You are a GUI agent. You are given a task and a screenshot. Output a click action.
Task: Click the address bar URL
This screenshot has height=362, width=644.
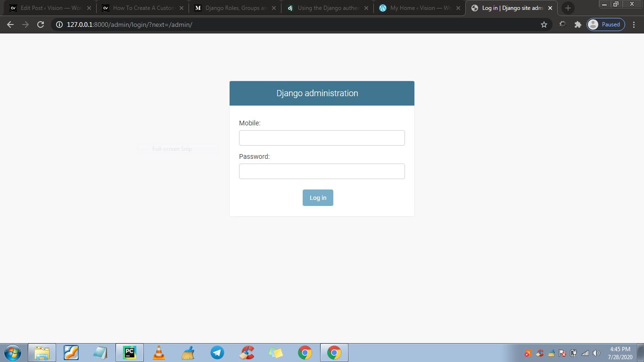pos(130,25)
